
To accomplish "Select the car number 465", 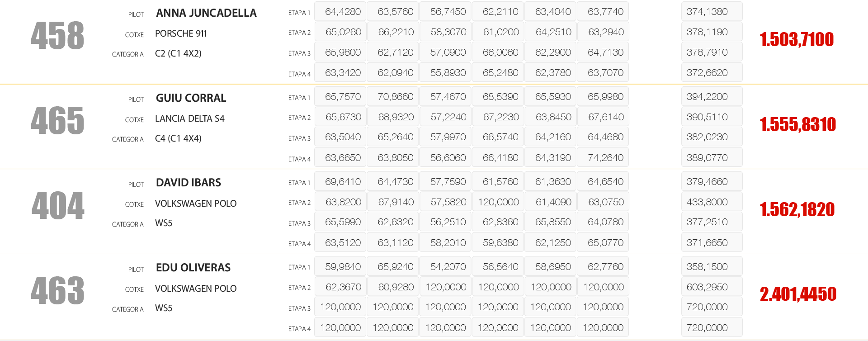I will tap(57, 121).
